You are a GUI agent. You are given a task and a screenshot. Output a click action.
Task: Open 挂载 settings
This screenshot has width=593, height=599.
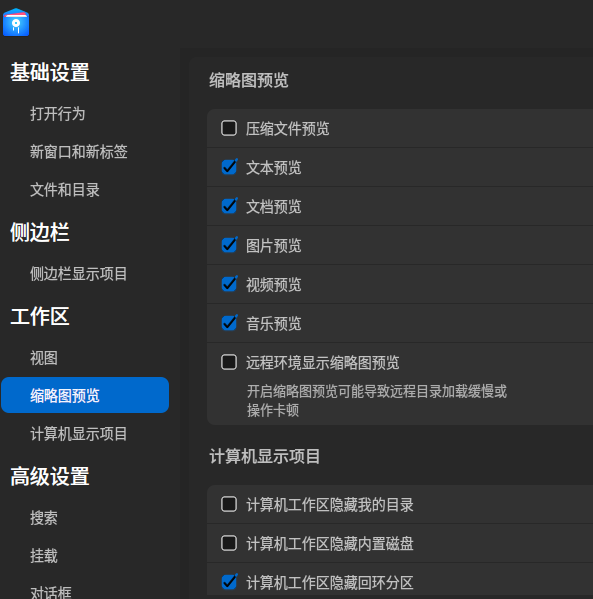[x=44, y=556]
